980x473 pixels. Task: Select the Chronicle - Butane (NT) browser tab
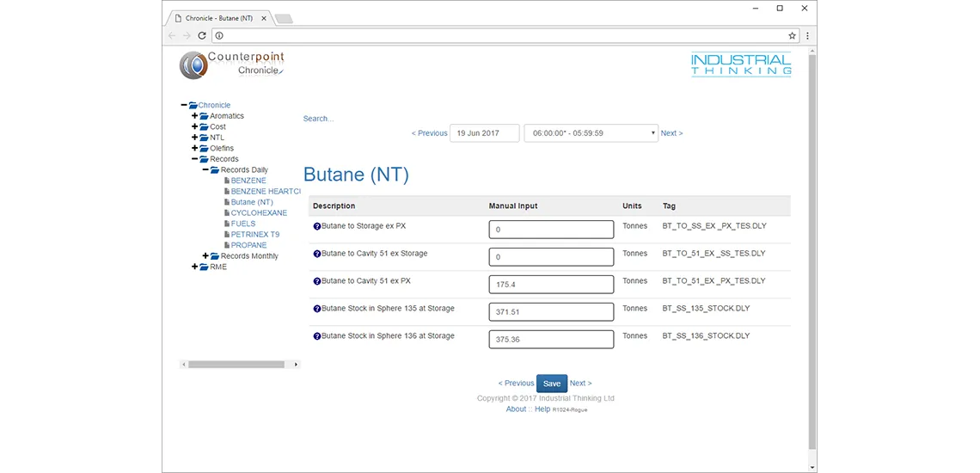pos(218,18)
